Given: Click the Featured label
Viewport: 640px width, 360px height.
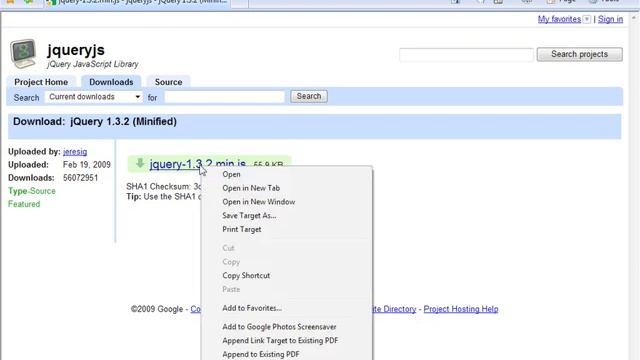Looking at the screenshot, I should pyautogui.click(x=24, y=204).
